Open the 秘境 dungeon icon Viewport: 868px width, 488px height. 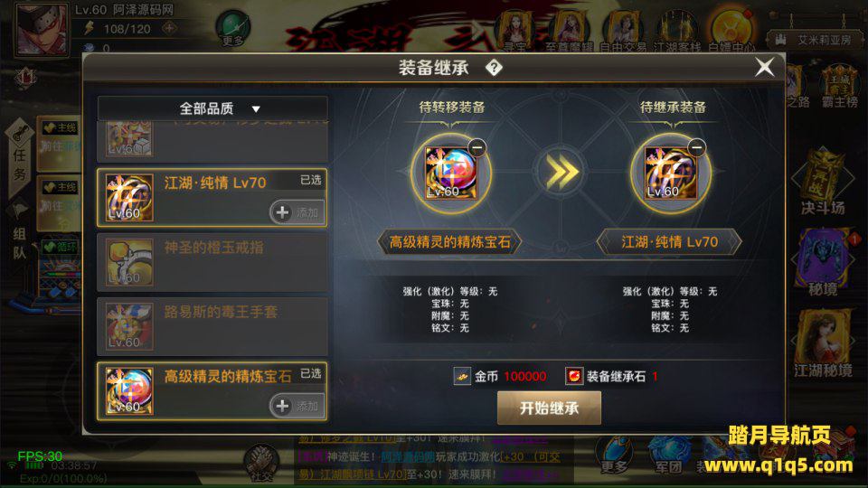[x=823, y=263]
